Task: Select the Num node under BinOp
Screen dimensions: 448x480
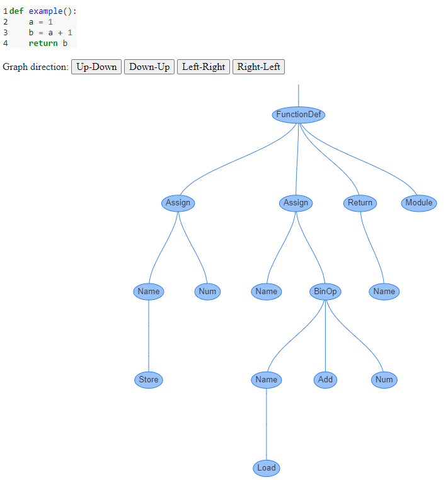Action: pyautogui.click(x=384, y=380)
